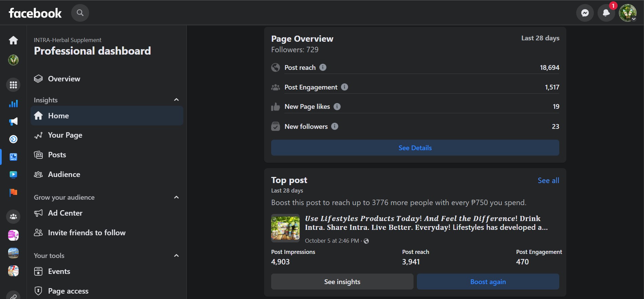Click the checkmark icon beside New followers

coord(276,126)
